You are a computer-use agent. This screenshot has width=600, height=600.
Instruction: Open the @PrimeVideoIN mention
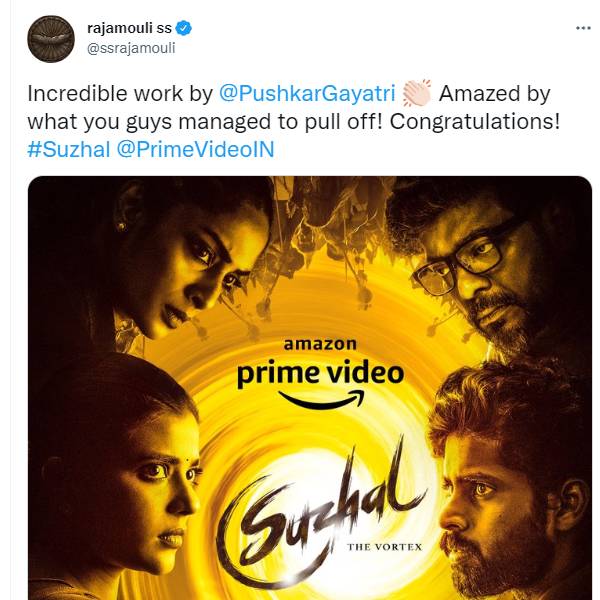pyautogui.click(x=195, y=149)
